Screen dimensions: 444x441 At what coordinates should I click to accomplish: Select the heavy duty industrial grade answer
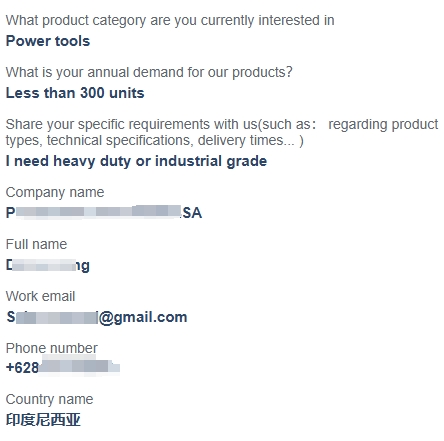point(136,161)
